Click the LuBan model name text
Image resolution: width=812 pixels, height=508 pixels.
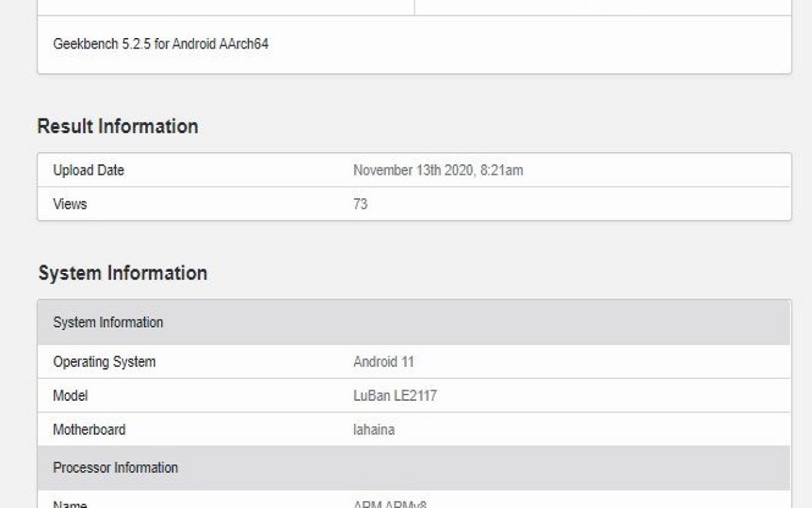[x=371, y=396]
